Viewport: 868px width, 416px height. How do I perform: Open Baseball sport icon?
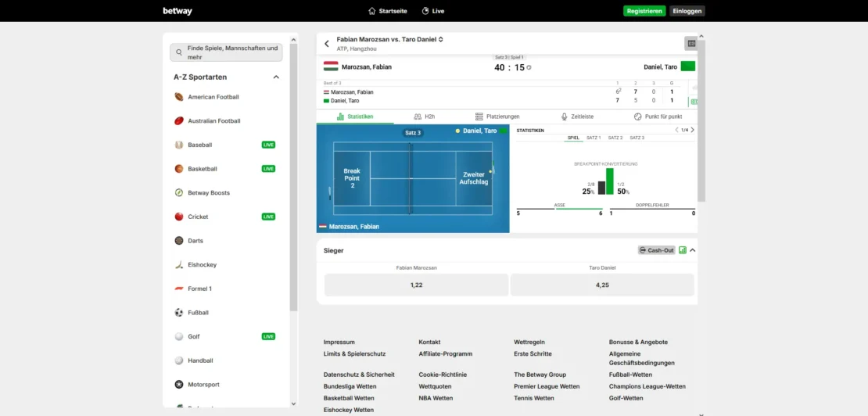click(179, 145)
